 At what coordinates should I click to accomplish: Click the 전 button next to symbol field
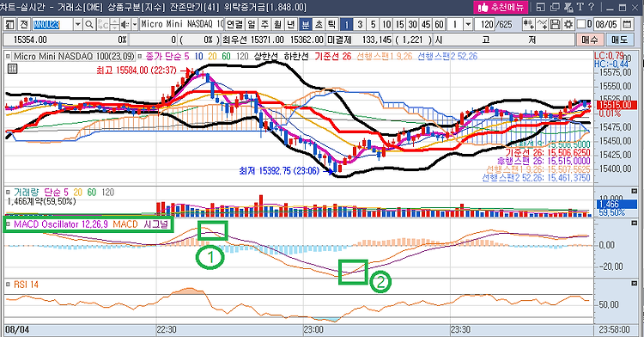[x=24, y=25]
